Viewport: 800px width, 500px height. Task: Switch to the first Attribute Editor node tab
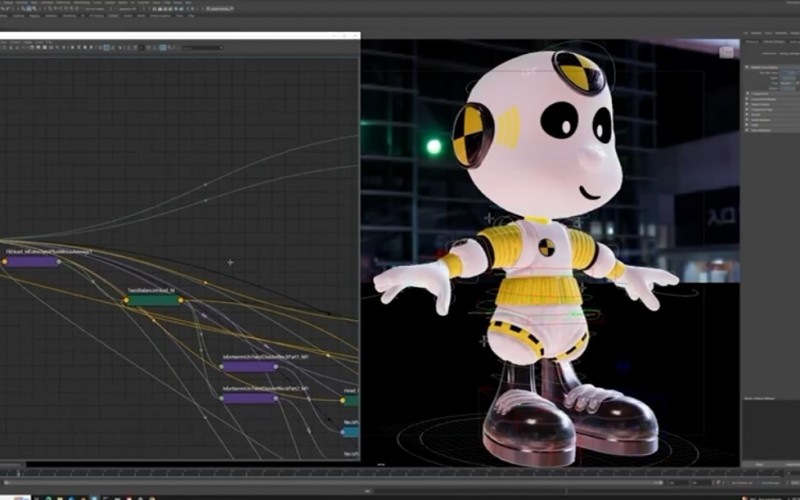pyautogui.click(x=752, y=42)
